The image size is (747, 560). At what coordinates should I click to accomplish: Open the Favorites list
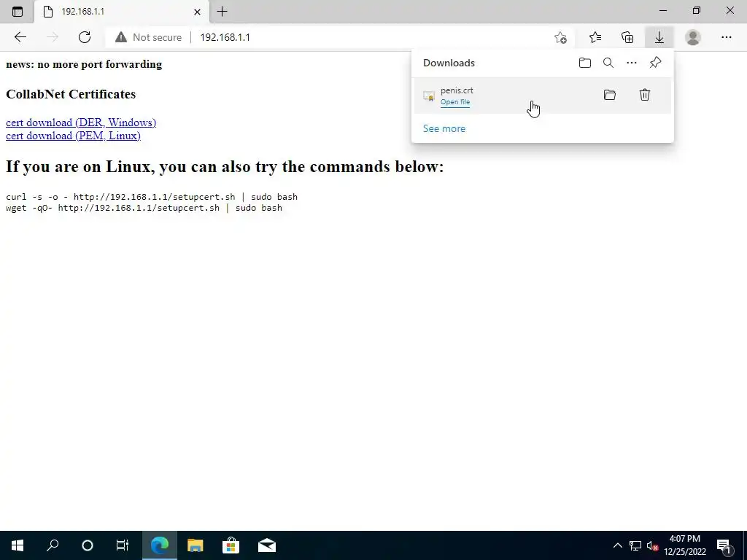(595, 37)
